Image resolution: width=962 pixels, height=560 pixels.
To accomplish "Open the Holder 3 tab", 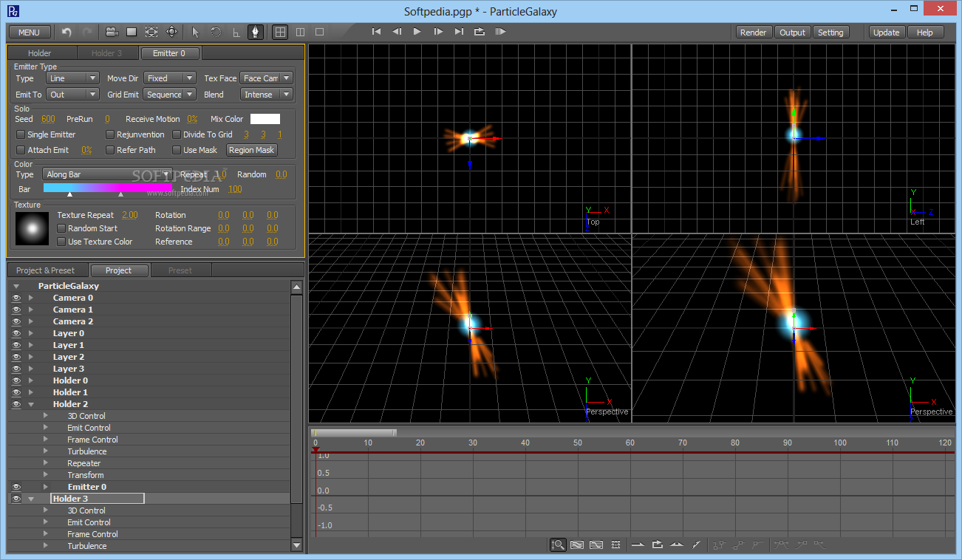I will click(106, 53).
